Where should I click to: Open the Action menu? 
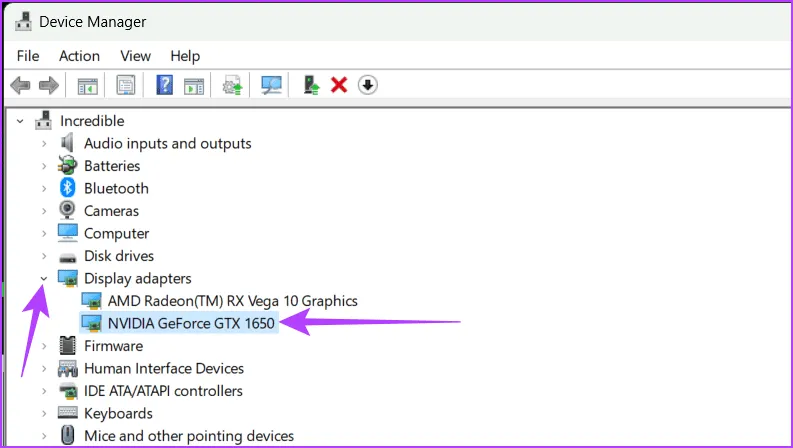click(79, 56)
